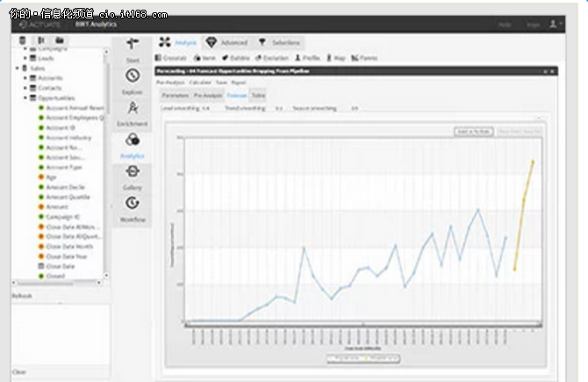This screenshot has width=588, height=382.
Task: Click orange dot beside Amount field
Action: point(41,206)
